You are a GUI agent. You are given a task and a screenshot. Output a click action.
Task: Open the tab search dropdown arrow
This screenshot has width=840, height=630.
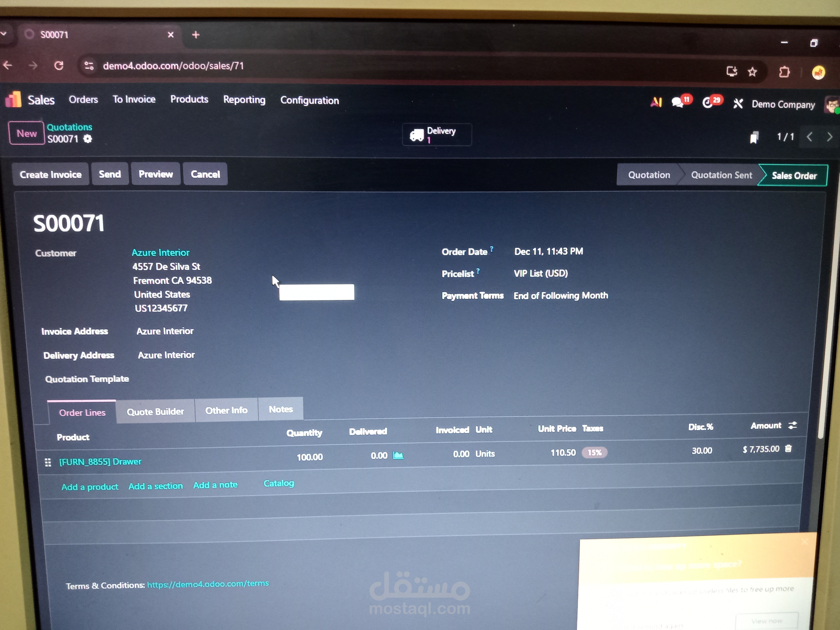[x=3, y=34]
